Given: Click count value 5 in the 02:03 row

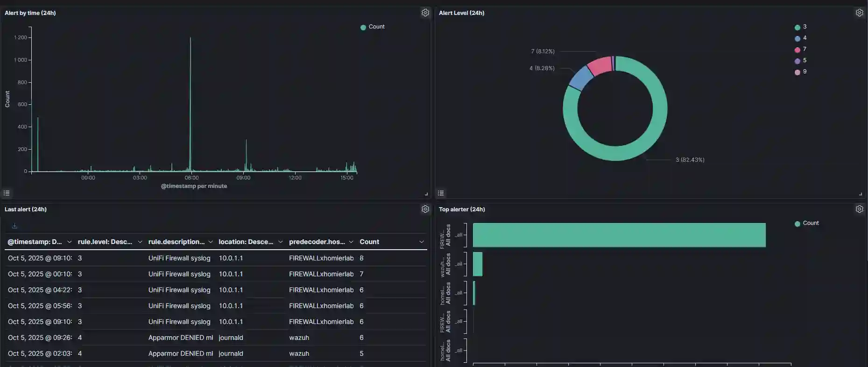Looking at the screenshot, I should pyautogui.click(x=361, y=353).
